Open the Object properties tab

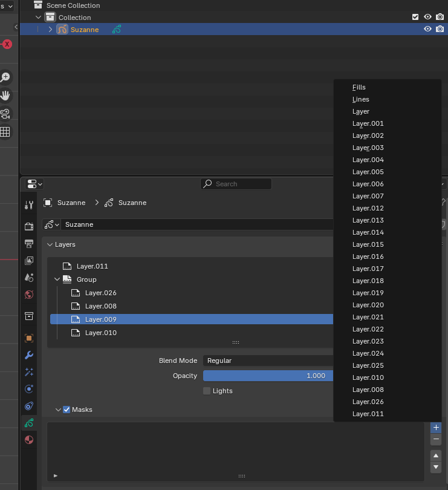(29, 338)
